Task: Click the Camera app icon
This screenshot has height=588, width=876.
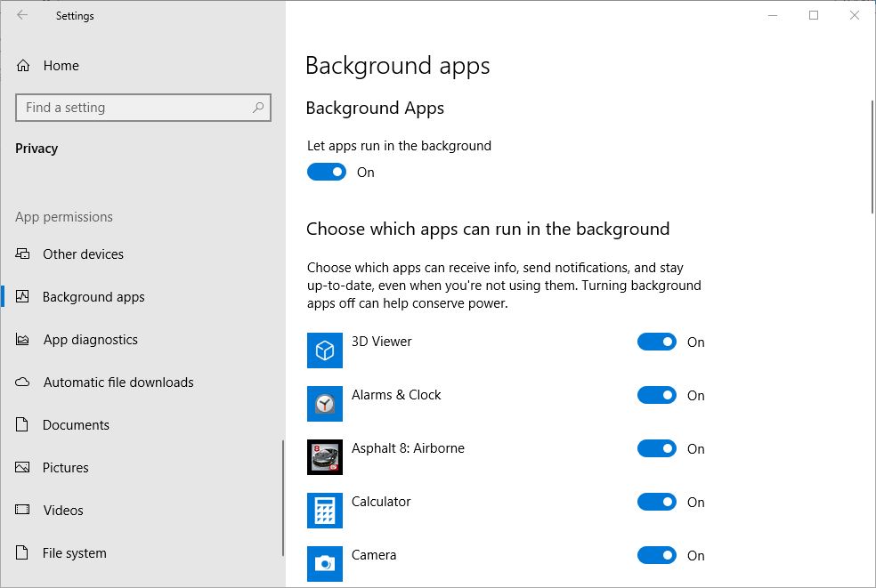Action: [325, 563]
